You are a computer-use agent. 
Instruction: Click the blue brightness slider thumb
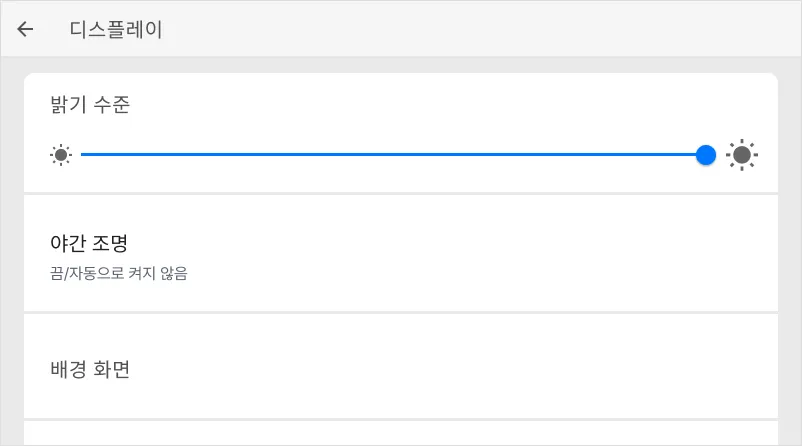tap(706, 154)
